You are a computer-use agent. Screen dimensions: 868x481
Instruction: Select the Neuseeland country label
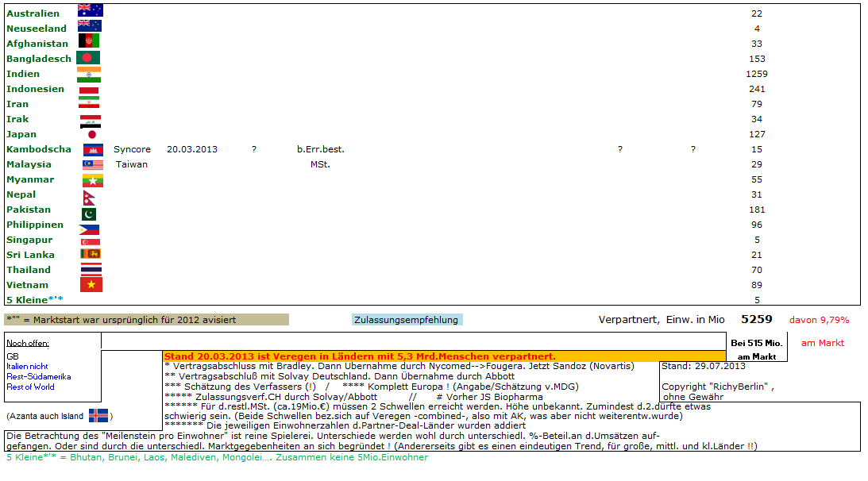[37, 29]
